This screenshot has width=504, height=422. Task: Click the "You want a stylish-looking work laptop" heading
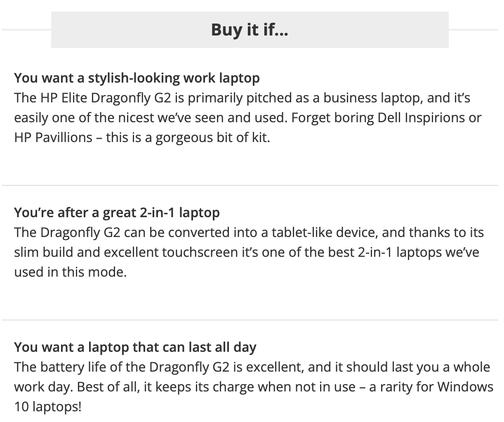coord(137,78)
